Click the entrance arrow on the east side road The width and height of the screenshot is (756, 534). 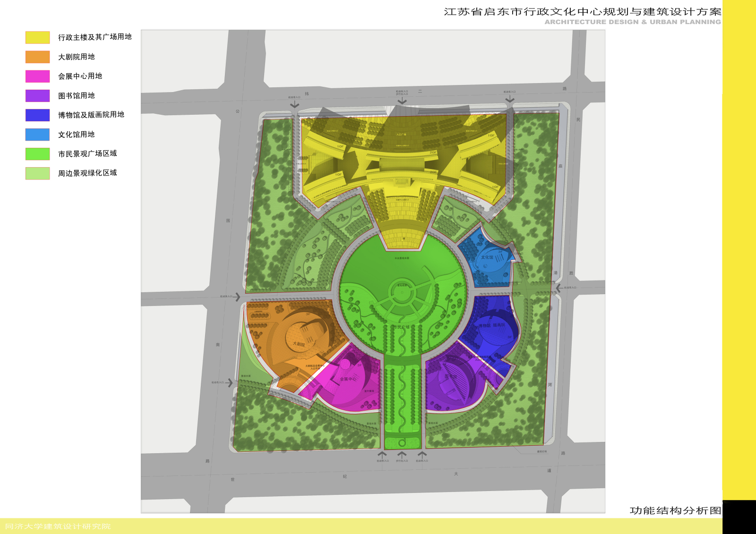click(559, 288)
